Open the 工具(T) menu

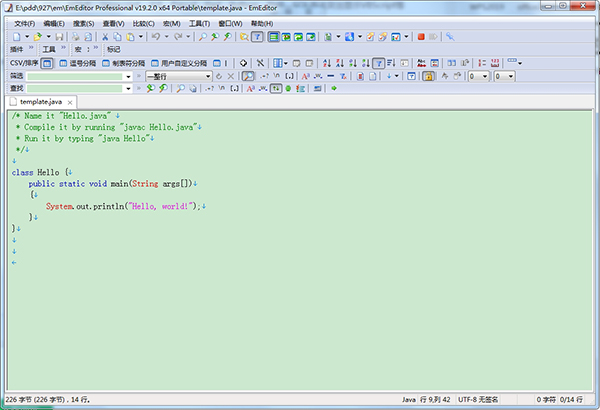pyautogui.click(x=199, y=22)
